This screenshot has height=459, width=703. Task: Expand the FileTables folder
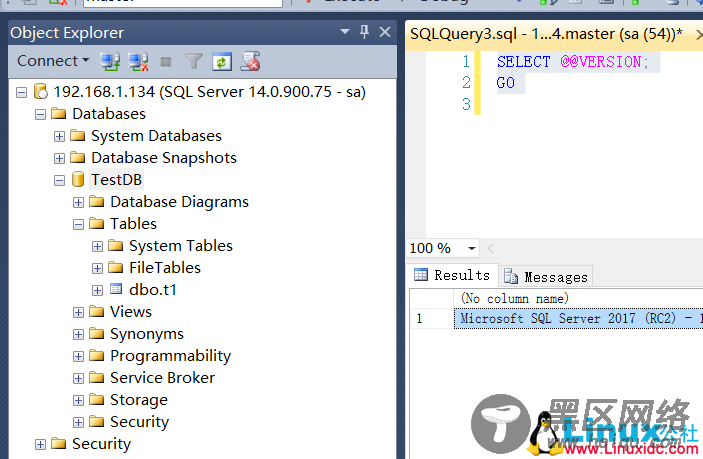pos(97,268)
